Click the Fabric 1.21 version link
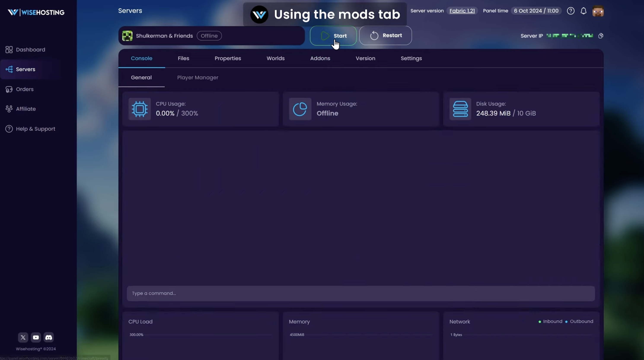Viewport: 644px width, 360px height. click(x=462, y=11)
